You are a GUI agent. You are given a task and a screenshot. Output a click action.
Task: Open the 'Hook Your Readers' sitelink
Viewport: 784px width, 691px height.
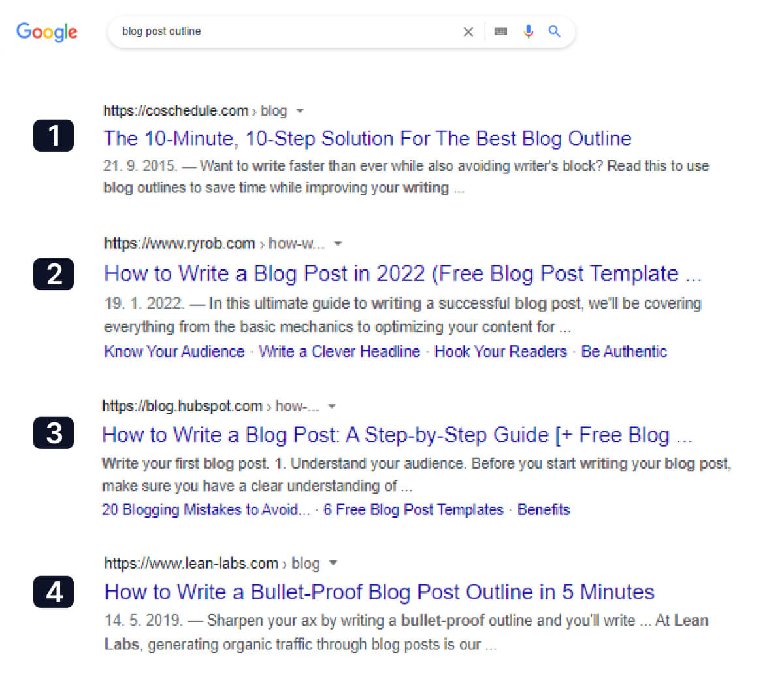pyautogui.click(x=500, y=352)
